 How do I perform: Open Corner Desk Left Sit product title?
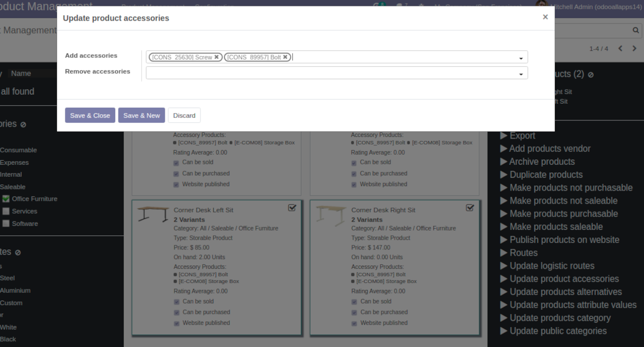[203, 210]
